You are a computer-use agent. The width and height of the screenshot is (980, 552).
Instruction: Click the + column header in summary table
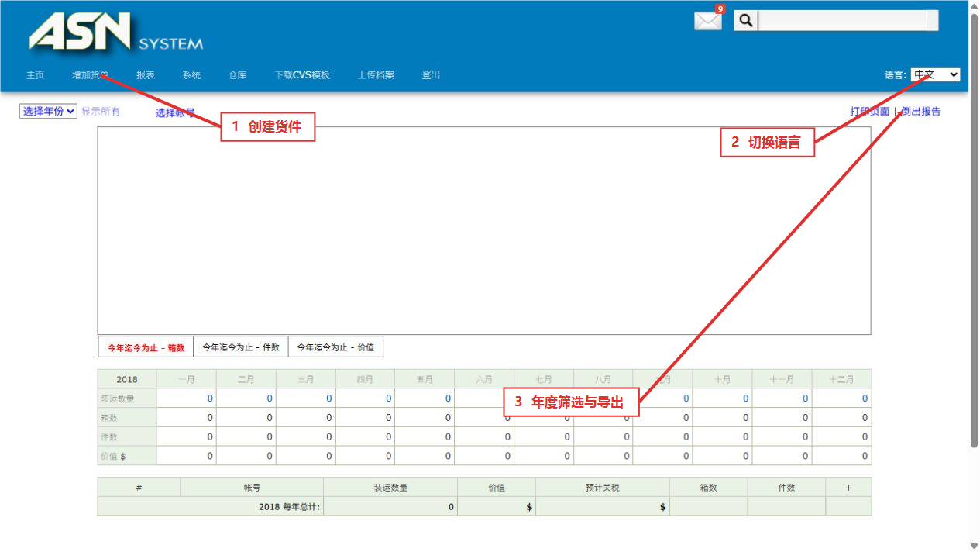(x=848, y=488)
